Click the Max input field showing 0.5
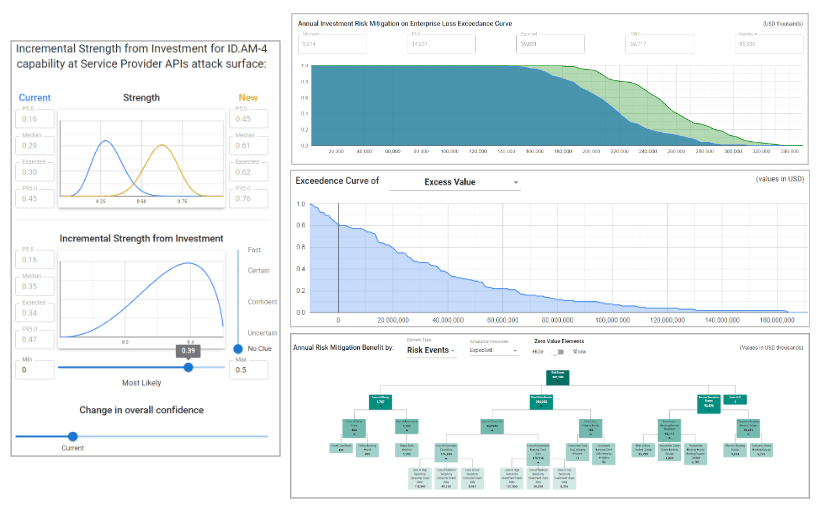 pyautogui.click(x=249, y=369)
